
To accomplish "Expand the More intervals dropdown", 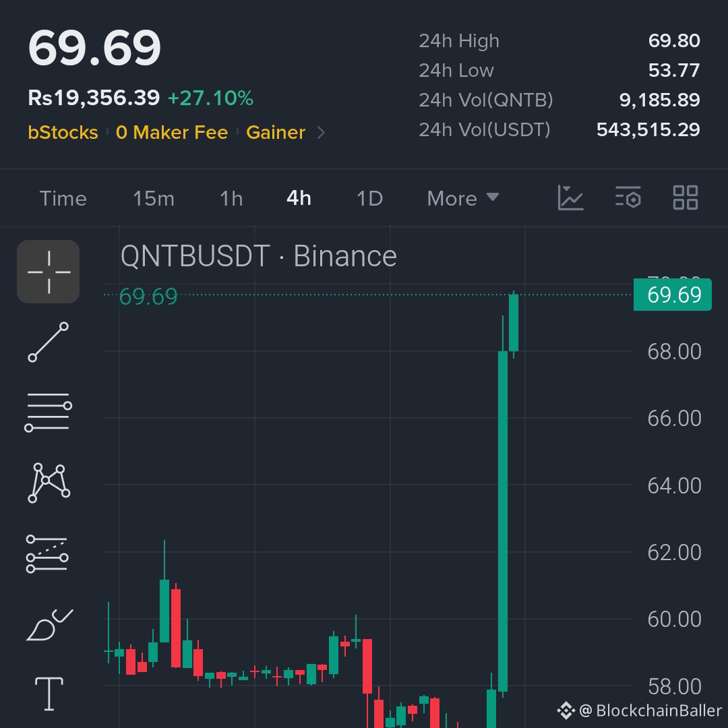I will click(x=463, y=199).
